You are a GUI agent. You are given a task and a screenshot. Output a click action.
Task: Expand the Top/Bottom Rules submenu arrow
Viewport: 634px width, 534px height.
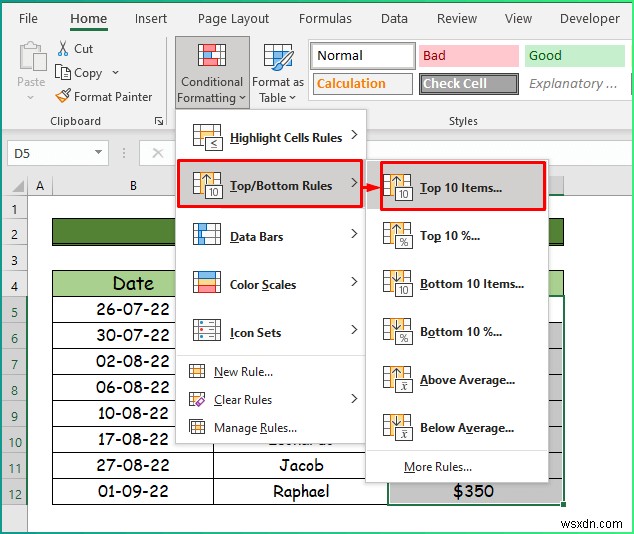coord(354,183)
